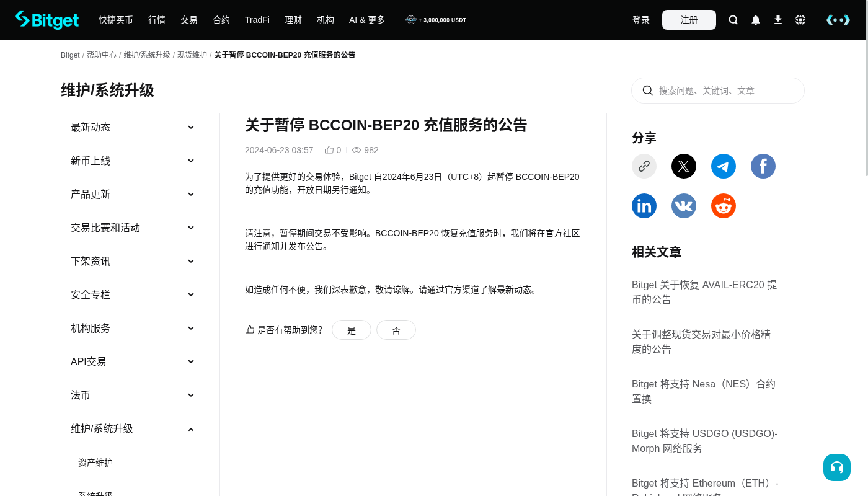Answer 否 to the helpful question
The height and width of the screenshot is (496, 868).
[x=396, y=330]
